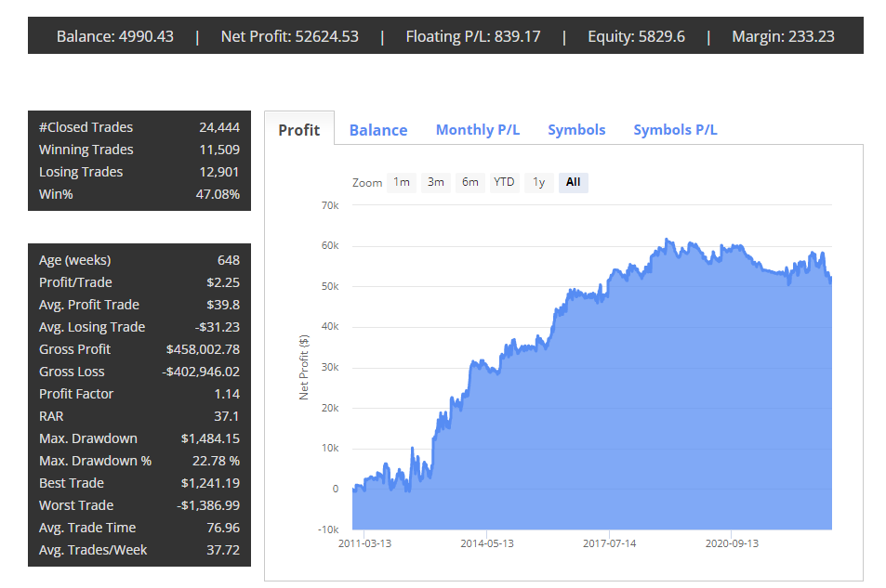This screenshot has height=588, width=886.
Task: Click the Max. Drawdown statistic row
Action: pos(139,438)
